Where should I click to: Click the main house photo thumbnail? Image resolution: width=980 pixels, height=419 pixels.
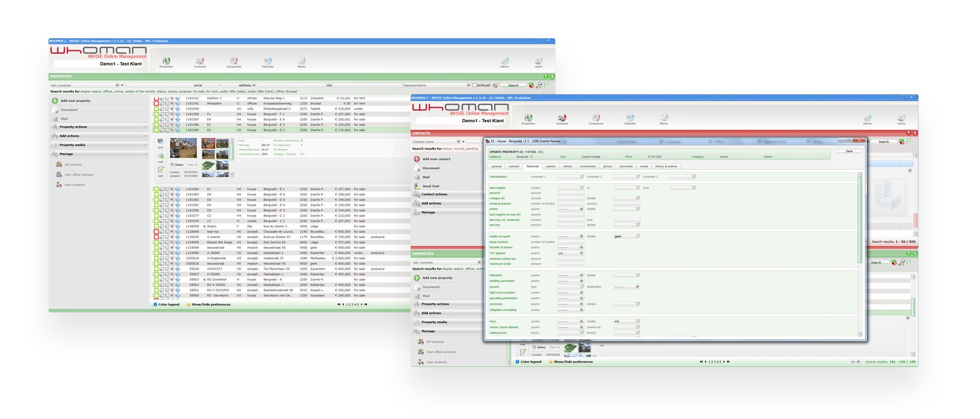[183, 148]
